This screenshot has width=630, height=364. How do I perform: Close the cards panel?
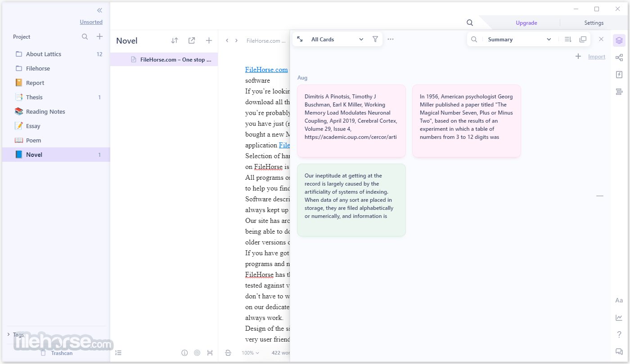tap(601, 40)
